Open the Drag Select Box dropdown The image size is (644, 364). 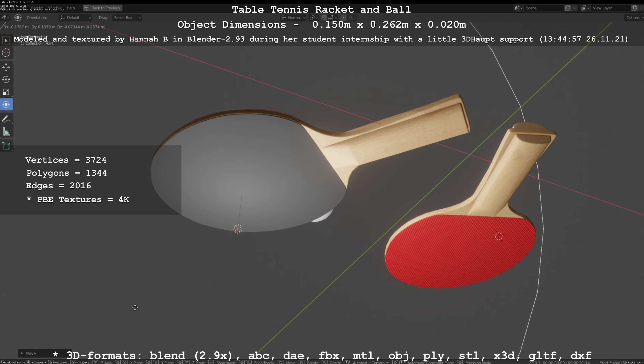click(x=127, y=17)
